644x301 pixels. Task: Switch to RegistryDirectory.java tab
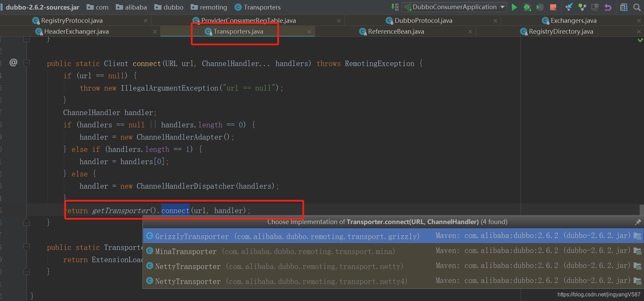click(x=561, y=31)
